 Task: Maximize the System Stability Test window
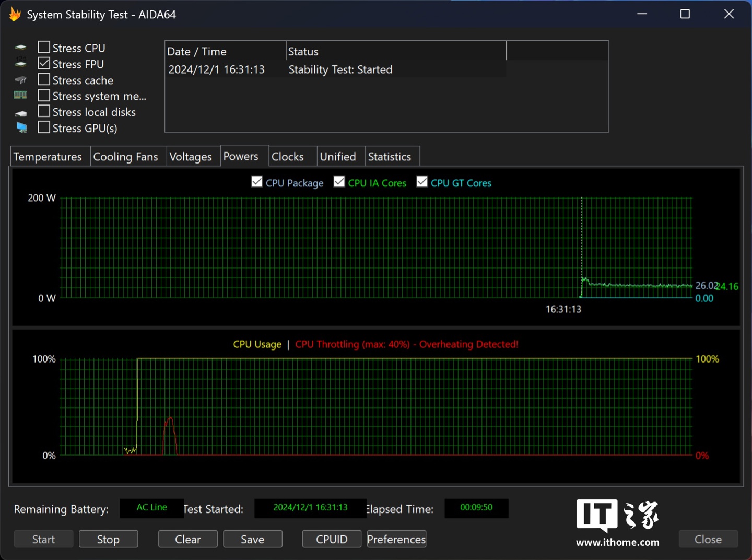(x=685, y=14)
